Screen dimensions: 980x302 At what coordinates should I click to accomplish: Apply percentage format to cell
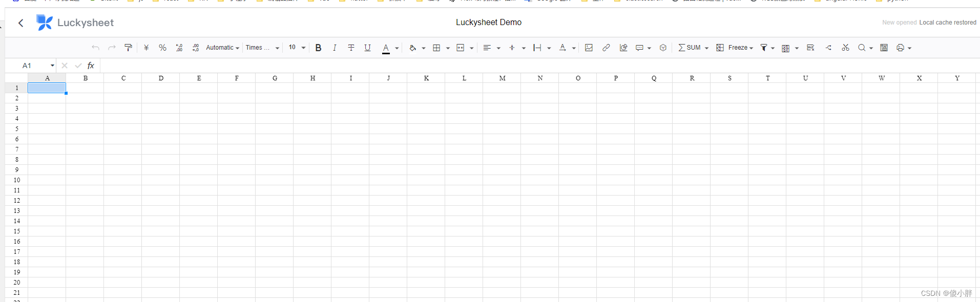162,48
